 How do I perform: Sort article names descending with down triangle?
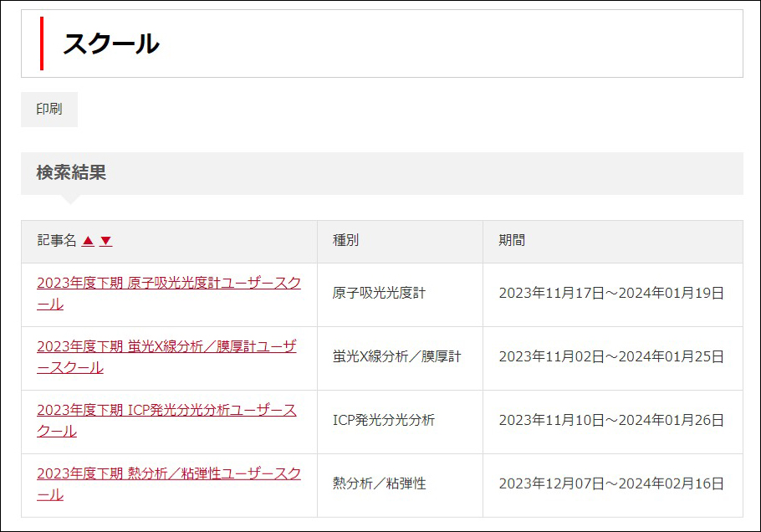coord(106,241)
